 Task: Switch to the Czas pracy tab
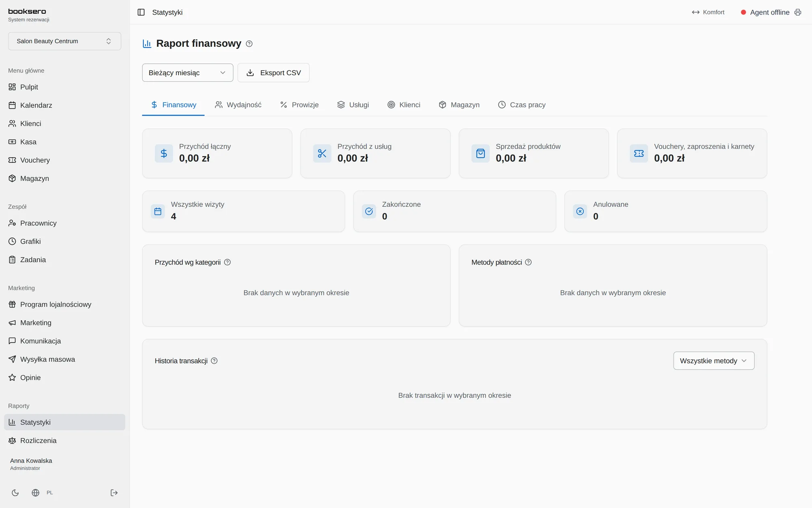coord(522,105)
